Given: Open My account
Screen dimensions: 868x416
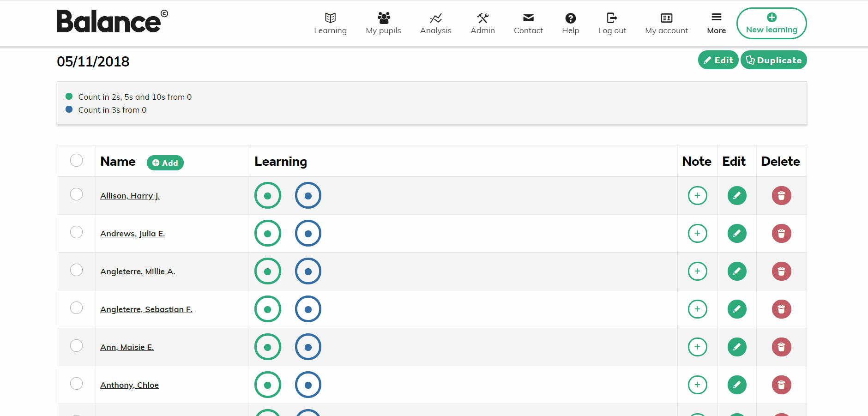Looking at the screenshot, I should (x=666, y=23).
